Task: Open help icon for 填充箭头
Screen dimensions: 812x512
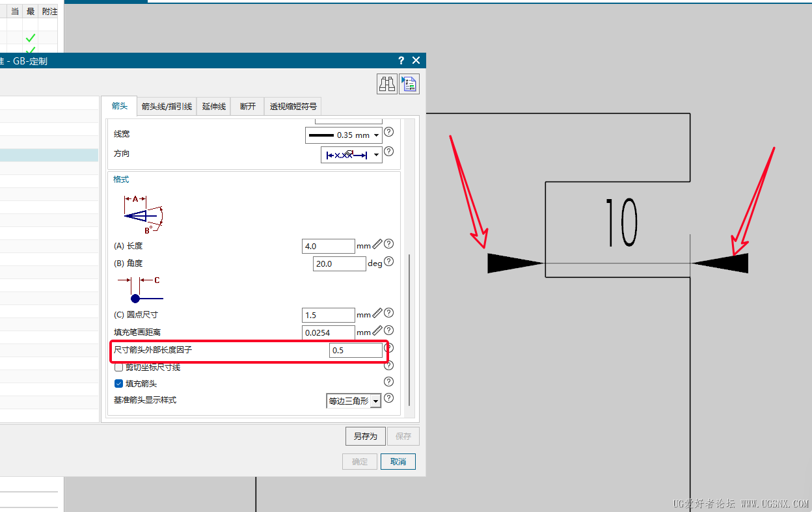Action: 389,382
